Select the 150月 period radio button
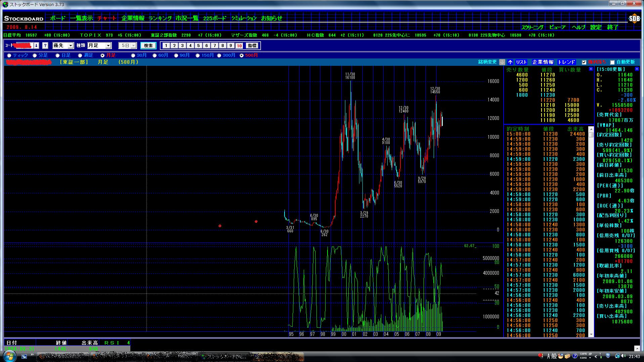 (198, 55)
